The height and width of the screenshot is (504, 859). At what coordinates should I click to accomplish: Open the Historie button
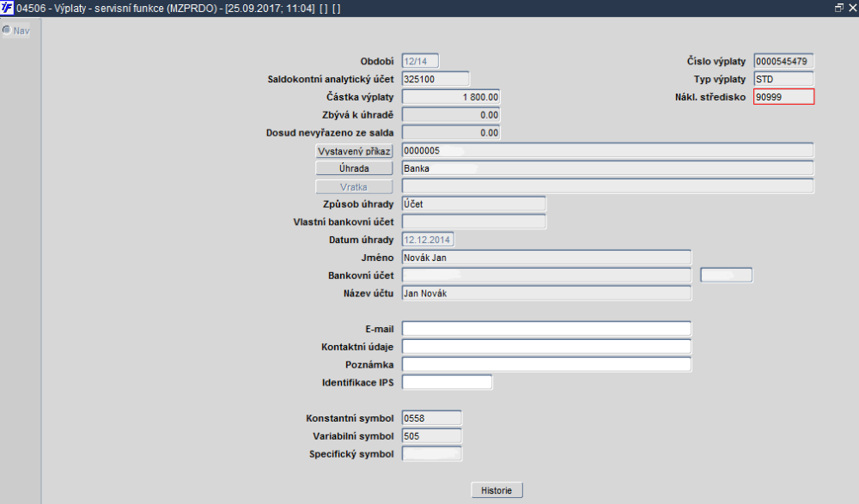[497, 489]
